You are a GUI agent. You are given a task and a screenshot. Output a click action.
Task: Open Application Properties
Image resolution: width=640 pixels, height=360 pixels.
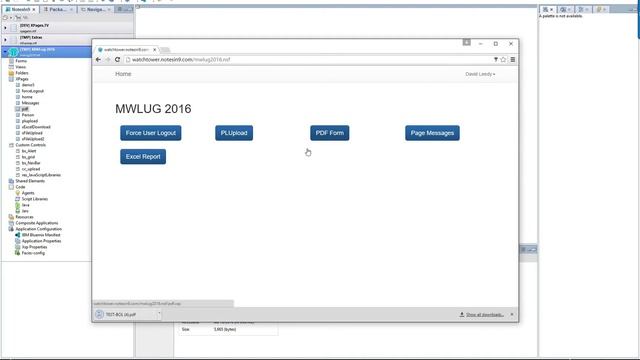click(41, 241)
